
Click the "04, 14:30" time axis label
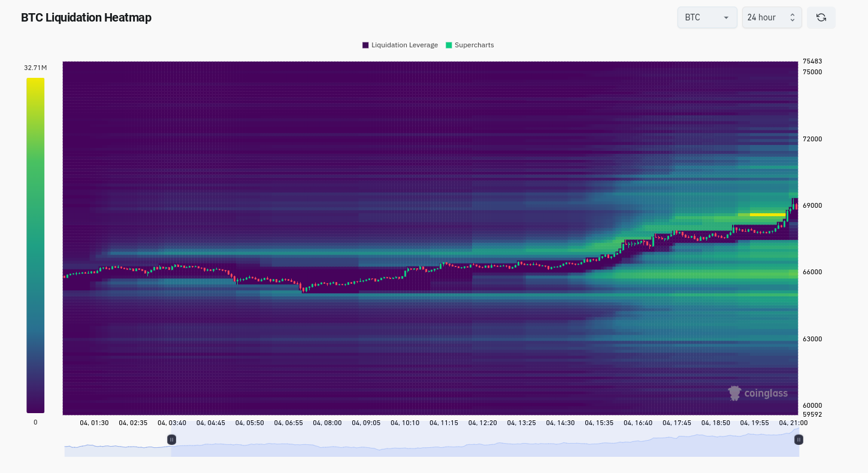[561, 423]
